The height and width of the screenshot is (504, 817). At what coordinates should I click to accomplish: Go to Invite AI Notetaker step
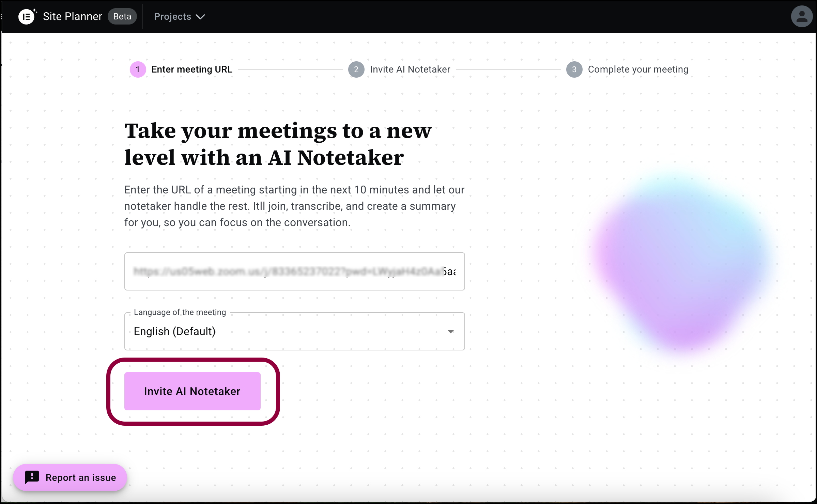click(x=410, y=69)
